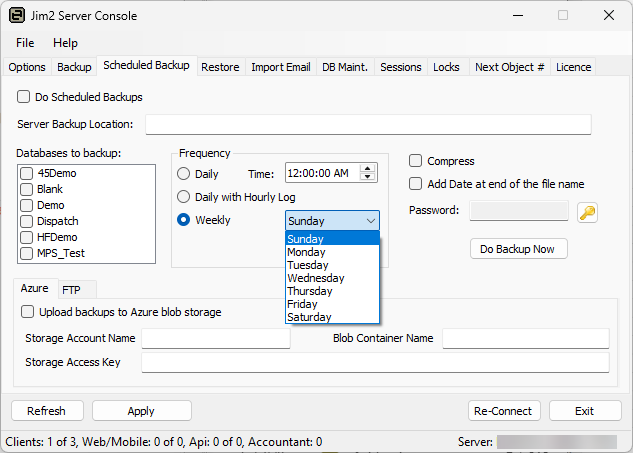Choose Daily with Hourly Log option
Viewport: 633px width, 453px height.
pyautogui.click(x=183, y=197)
